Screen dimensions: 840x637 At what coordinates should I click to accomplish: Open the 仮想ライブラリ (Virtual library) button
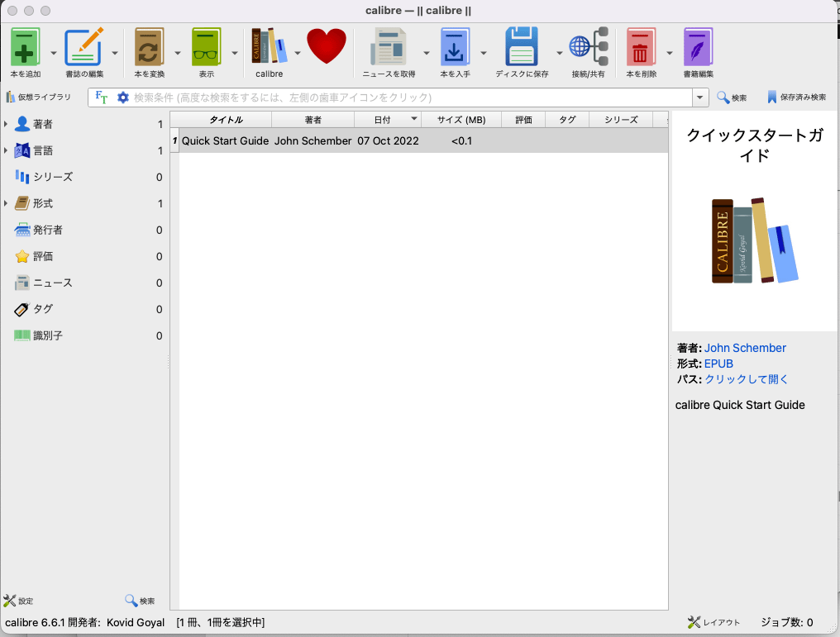point(38,97)
